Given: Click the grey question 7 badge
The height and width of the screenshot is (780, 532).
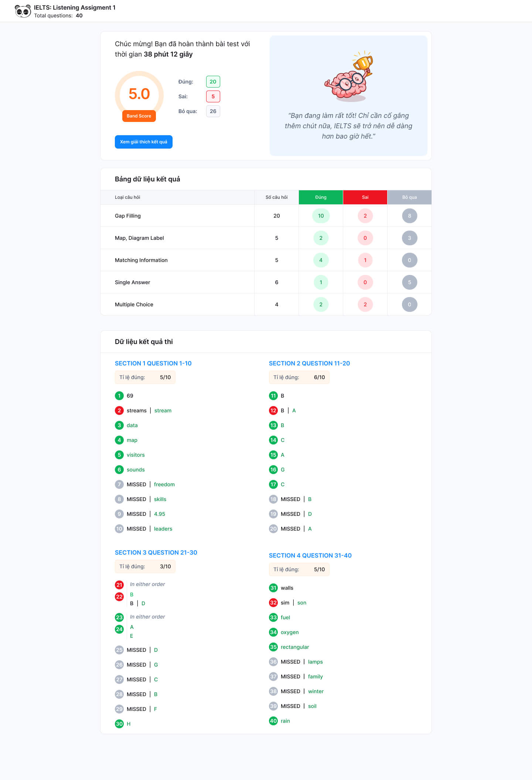Looking at the screenshot, I should pos(119,484).
